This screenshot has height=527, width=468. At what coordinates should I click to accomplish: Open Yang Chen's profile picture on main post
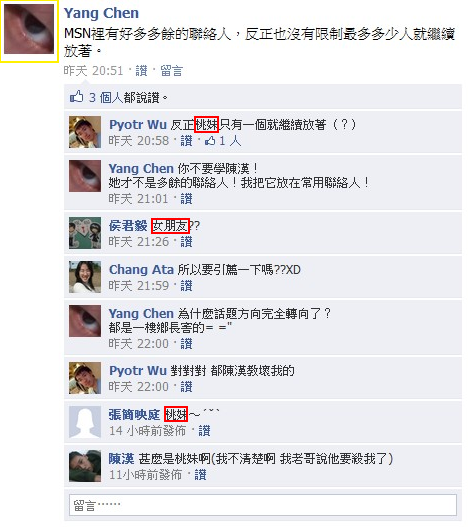(x=29, y=29)
